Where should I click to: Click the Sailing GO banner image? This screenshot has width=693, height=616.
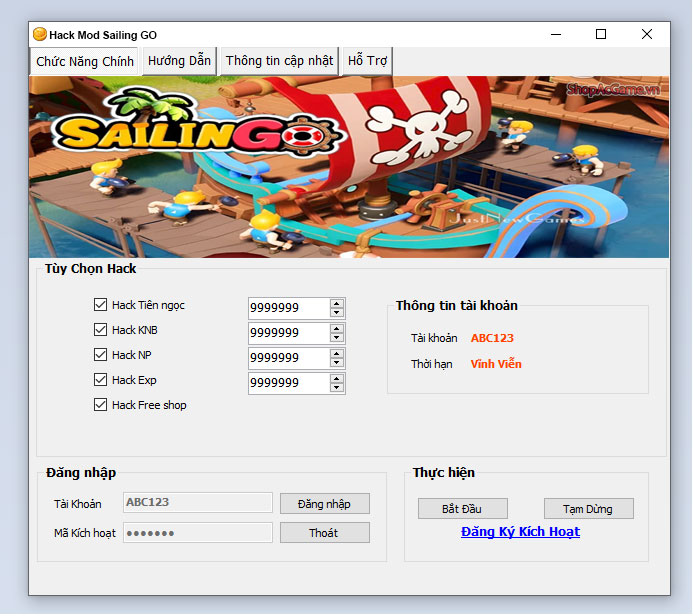click(349, 167)
